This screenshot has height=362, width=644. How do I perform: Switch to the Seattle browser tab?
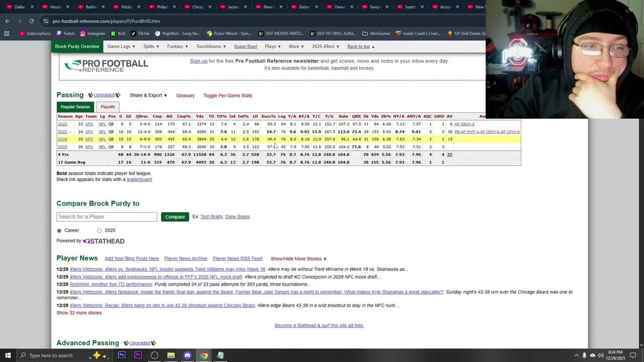(407, 7)
